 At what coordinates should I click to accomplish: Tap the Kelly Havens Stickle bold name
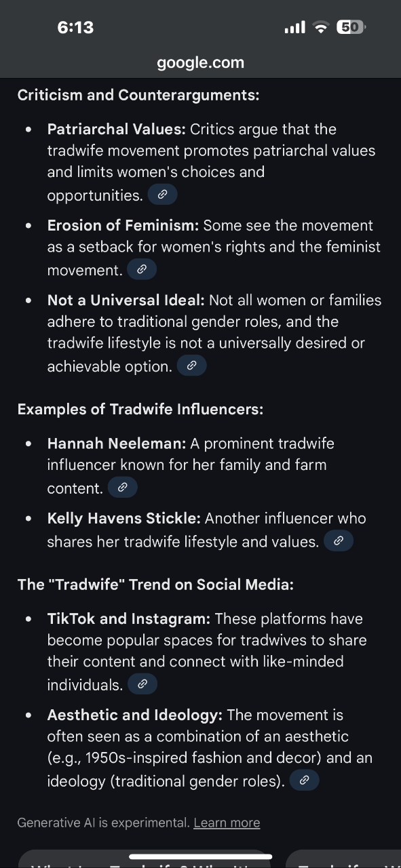click(124, 519)
